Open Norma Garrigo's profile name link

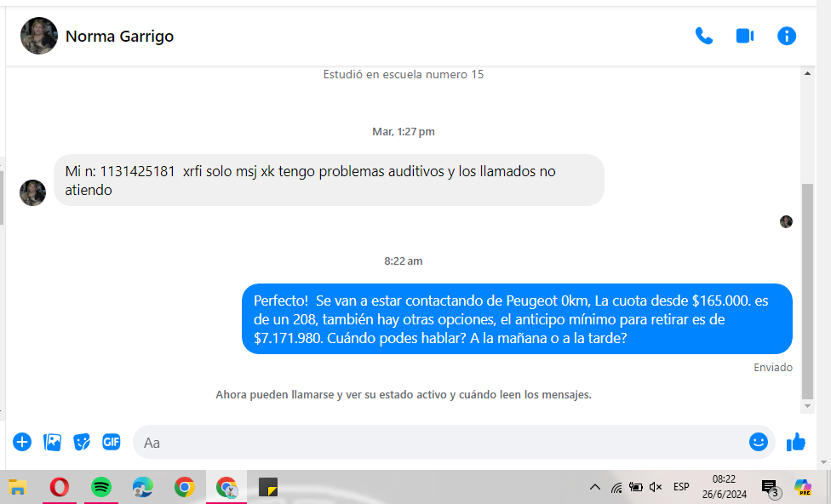click(x=119, y=36)
